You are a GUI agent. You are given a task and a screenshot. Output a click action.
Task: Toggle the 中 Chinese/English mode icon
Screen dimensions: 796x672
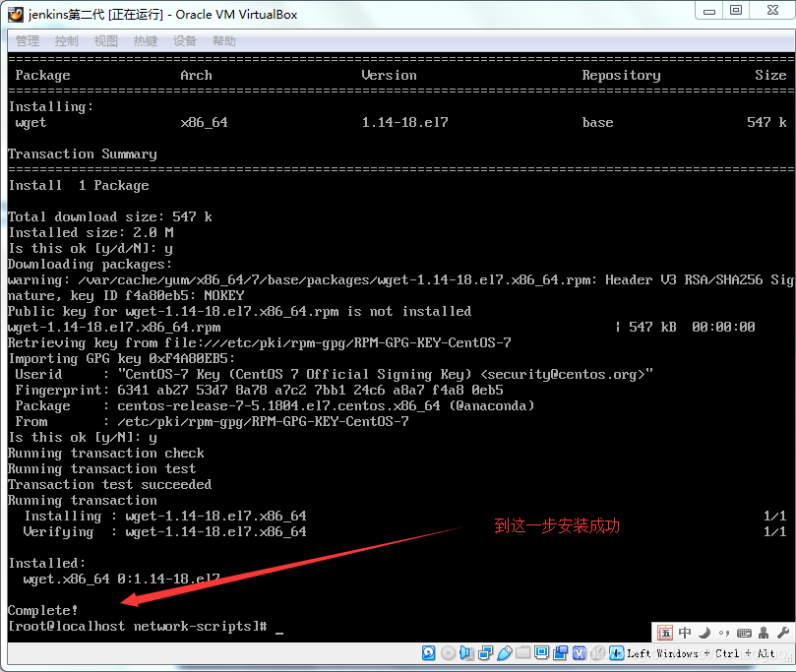[x=685, y=633]
